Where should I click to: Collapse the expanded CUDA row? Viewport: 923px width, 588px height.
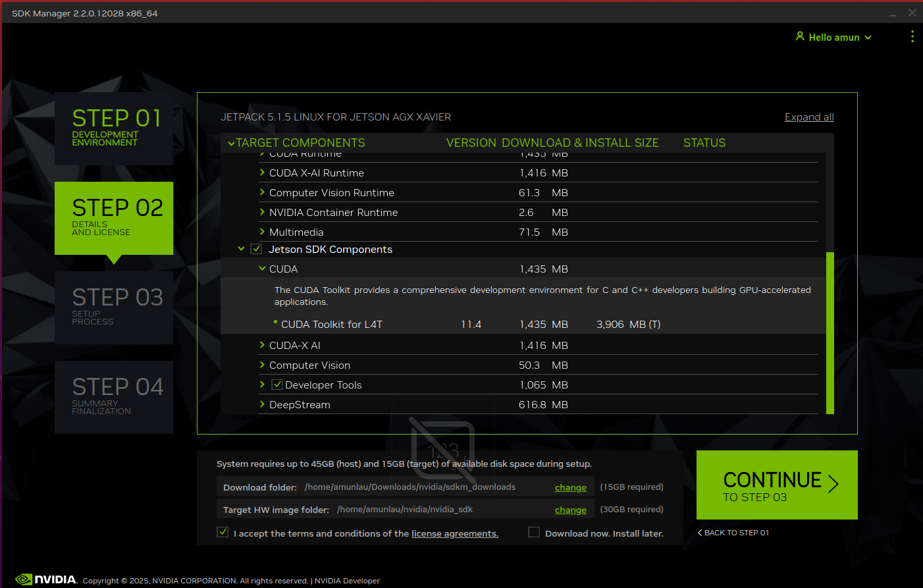coord(262,269)
